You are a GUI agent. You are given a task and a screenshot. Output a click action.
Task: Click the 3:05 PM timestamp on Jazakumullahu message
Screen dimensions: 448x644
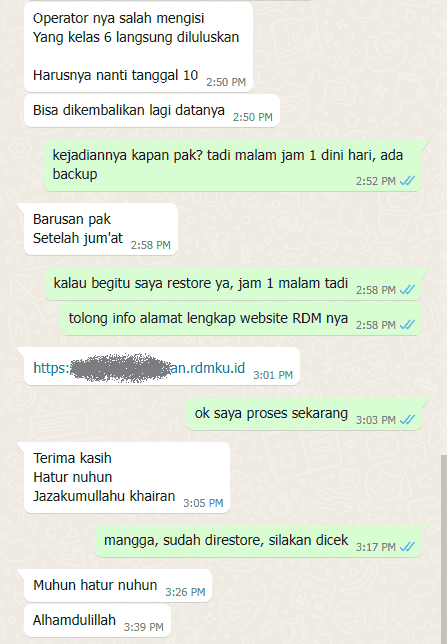pos(203,503)
